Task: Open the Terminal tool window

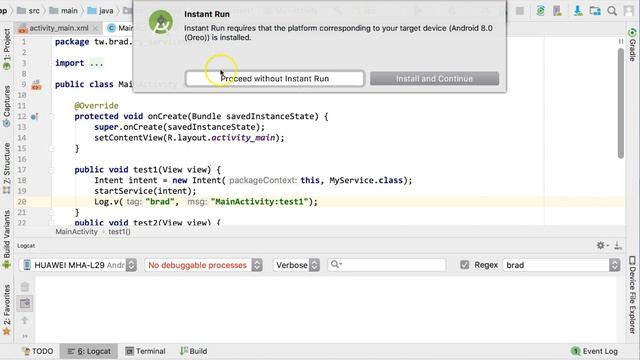Action: pyautogui.click(x=145, y=351)
